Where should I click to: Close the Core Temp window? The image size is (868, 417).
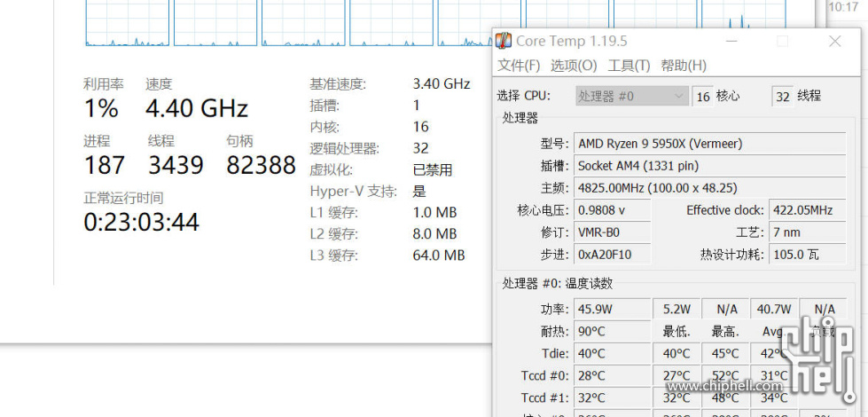coord(835,41)
